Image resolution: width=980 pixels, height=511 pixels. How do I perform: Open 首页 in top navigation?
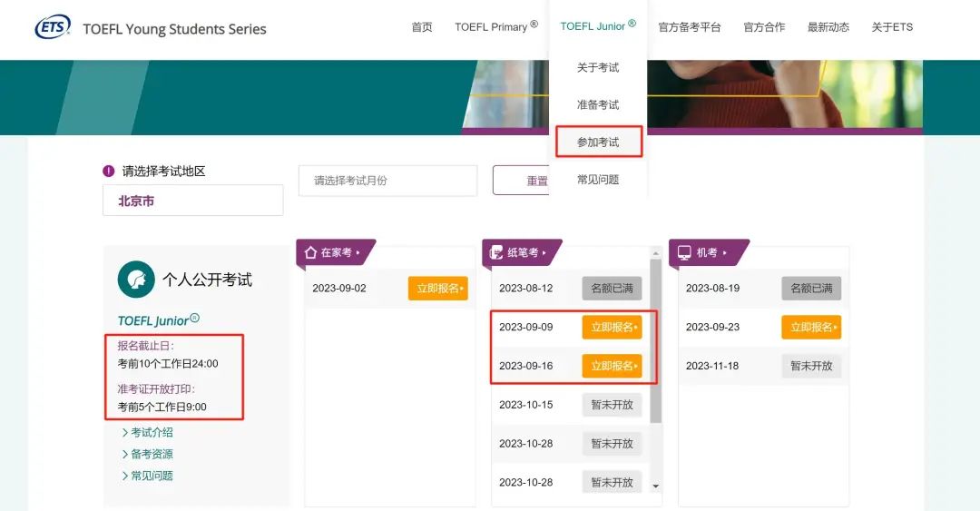[422, 27]
